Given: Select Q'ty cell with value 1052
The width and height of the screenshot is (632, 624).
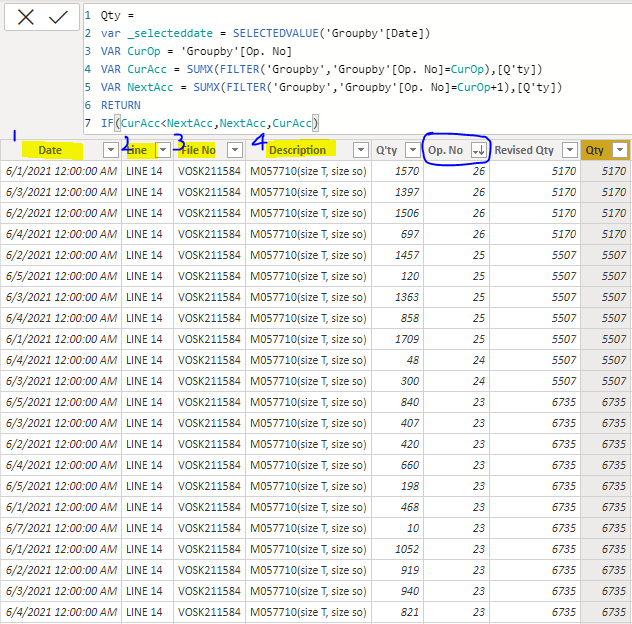Looking at the screenshot, I should pyautogui.click(x=397, y=549).
